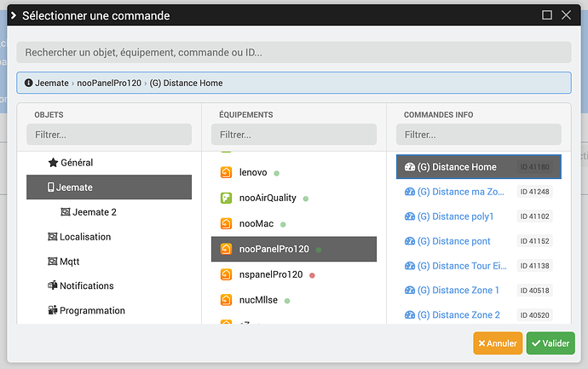Click the ID 41102 badge

tap(535, 216)
